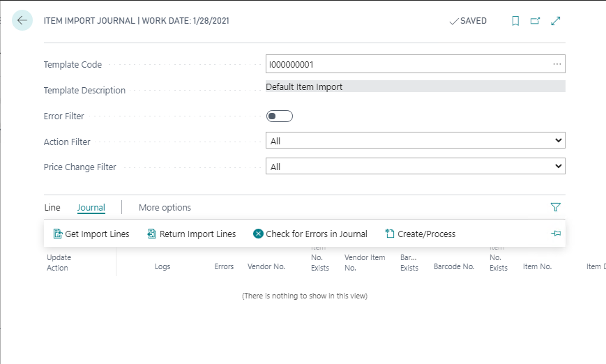Expand the Price Change Filter dropdown
The width and height of the screenshot is (606, 364).
(416, 167)
